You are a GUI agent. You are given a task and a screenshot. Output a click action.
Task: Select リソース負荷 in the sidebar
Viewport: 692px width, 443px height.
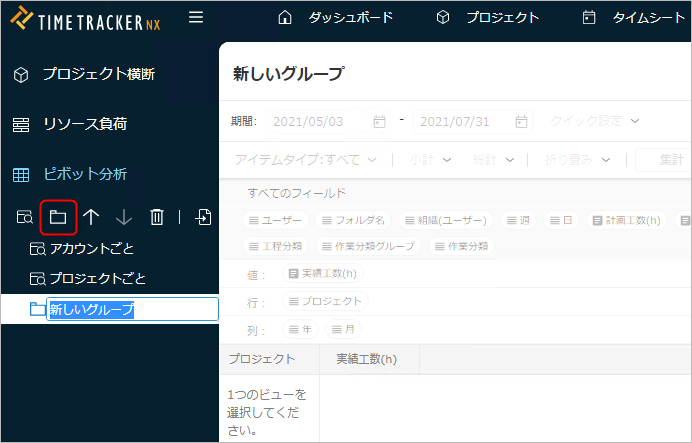pos(84,124)
